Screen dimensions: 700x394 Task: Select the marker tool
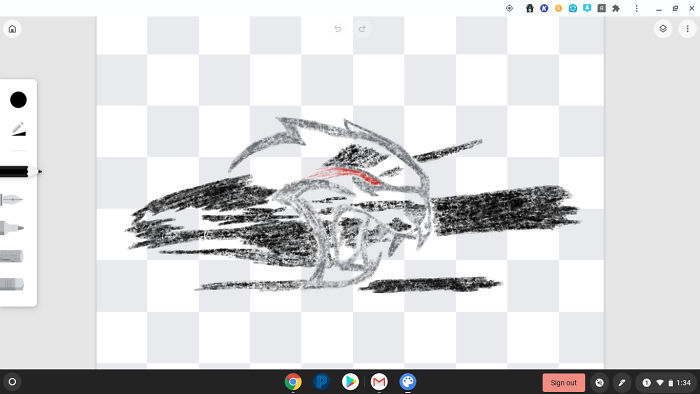pos(12,228)
